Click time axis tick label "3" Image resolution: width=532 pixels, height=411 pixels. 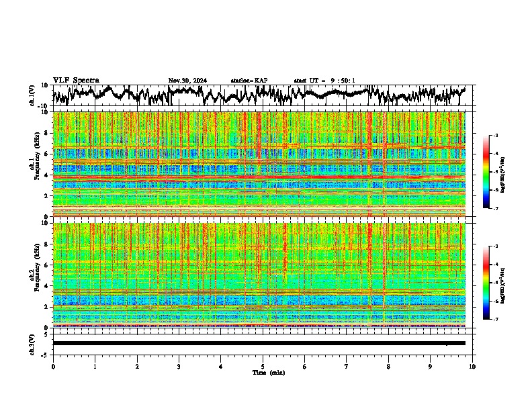(179, 366)
